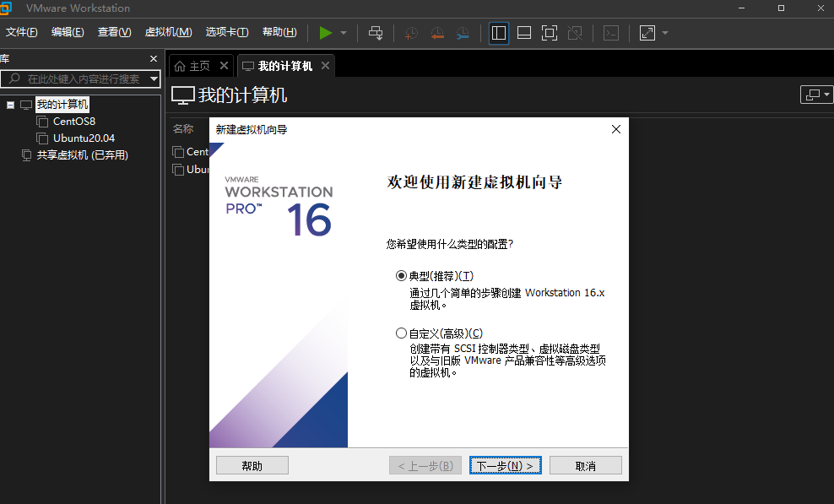This screenshot has width=834, height=504.
Task: Click the Revert to Snapshot icon
Action: point(437,33)
